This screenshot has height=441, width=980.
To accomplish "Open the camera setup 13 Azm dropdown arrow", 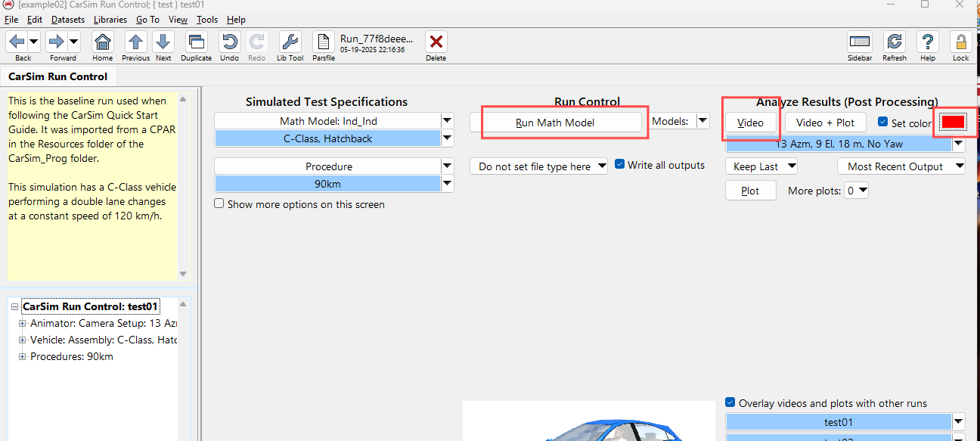I will coord(959,144).
